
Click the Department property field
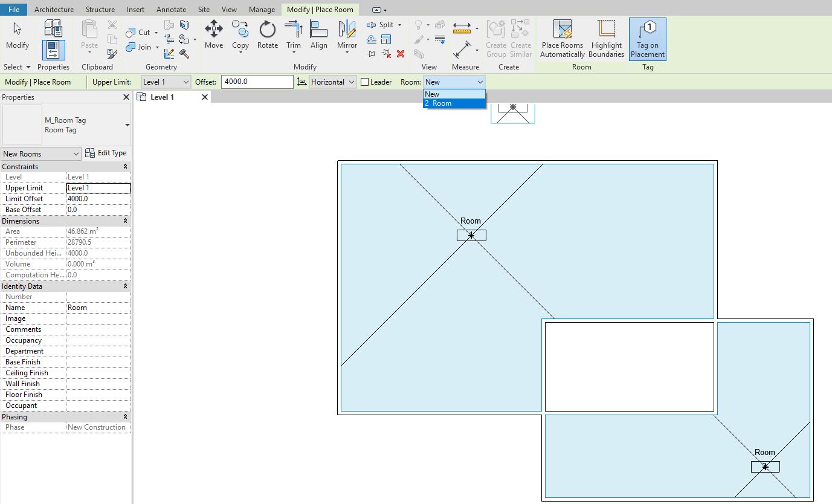click(98, 351)
